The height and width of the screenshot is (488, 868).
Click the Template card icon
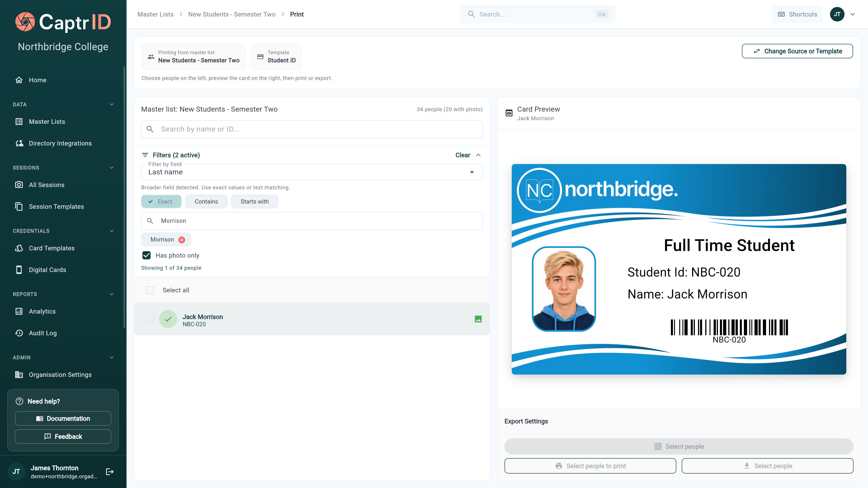click(260, 56)
